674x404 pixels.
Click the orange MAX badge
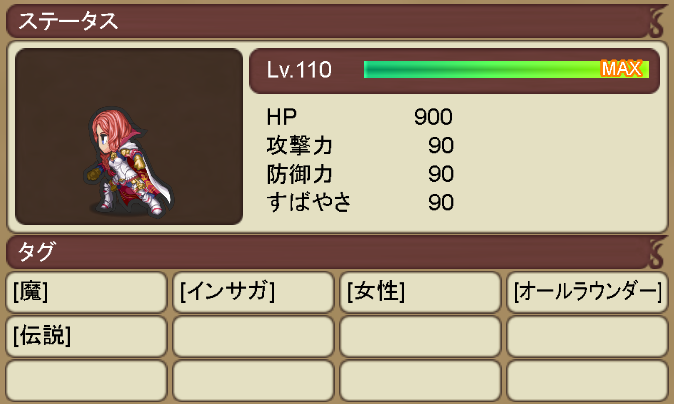click(622, 69)
